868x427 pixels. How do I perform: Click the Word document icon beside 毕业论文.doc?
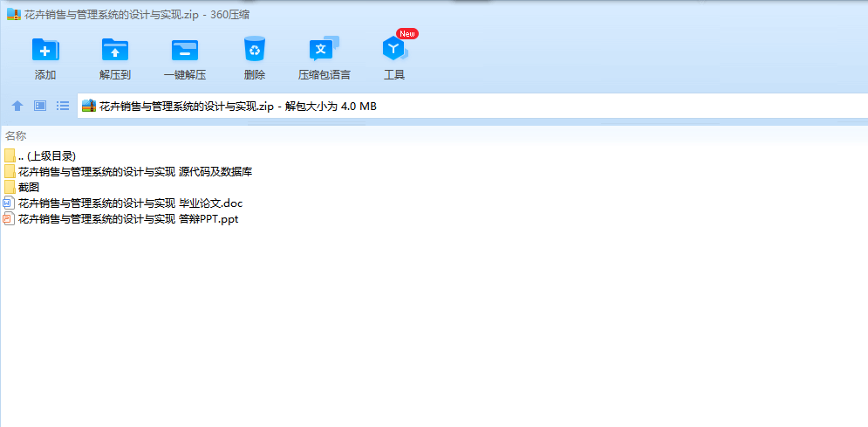(10, 203)
